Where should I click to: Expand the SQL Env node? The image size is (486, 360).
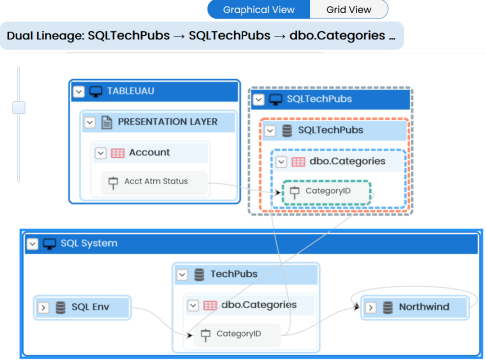tap(43, 307)
